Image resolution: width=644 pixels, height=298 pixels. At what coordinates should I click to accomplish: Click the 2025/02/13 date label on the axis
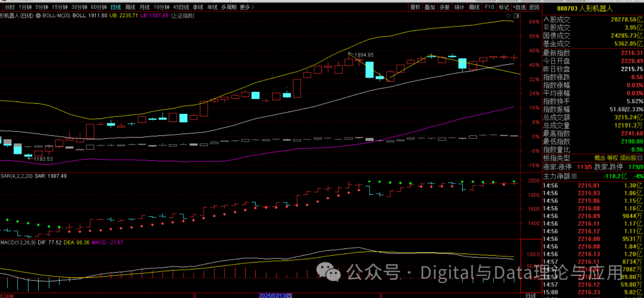[x=275, y=296]
